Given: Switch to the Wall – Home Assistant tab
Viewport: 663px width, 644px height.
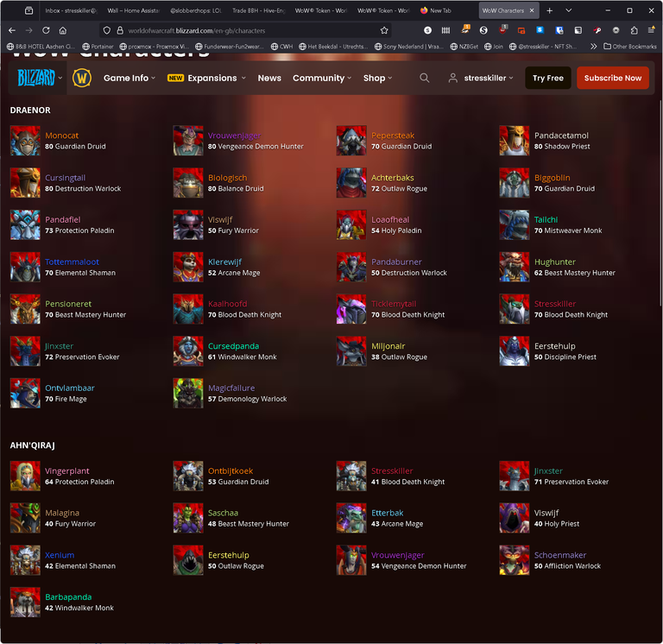Looking at the screenshot, I should click(133, 10).
